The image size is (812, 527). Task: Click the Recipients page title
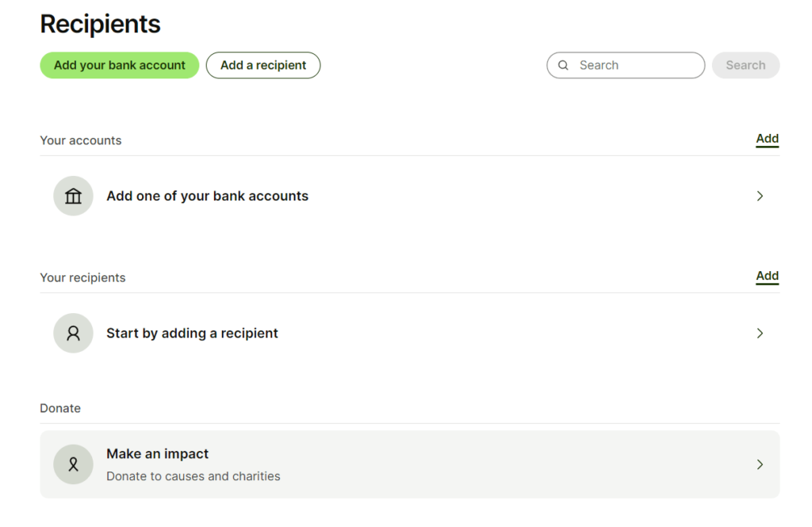tap(100, 24)
